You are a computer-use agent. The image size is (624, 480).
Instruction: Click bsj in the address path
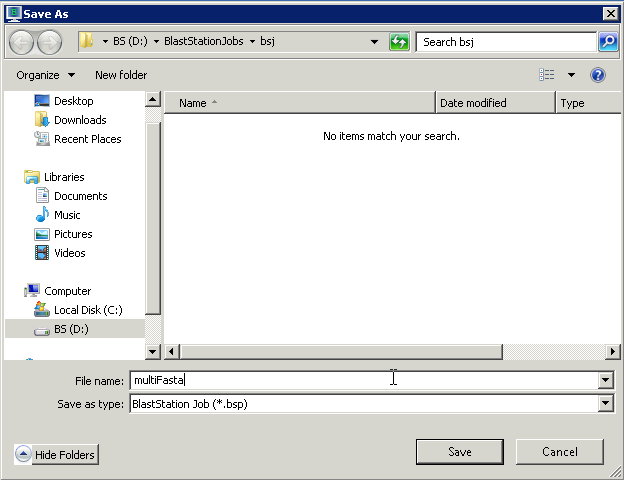267,41
